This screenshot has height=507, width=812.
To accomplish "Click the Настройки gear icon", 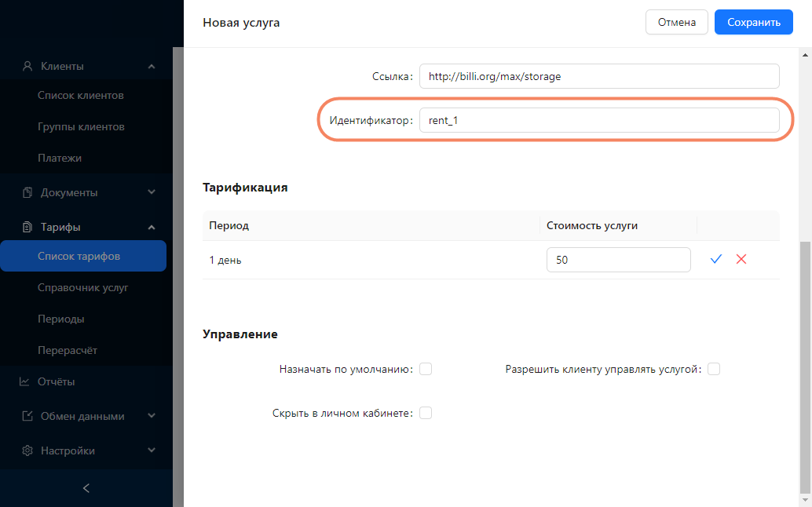I will pos(27,451).
